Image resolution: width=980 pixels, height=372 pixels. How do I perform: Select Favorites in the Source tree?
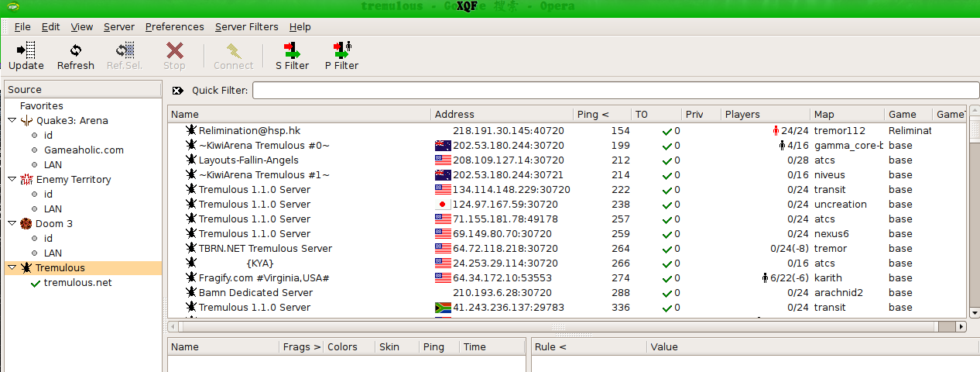click(42, 105)
